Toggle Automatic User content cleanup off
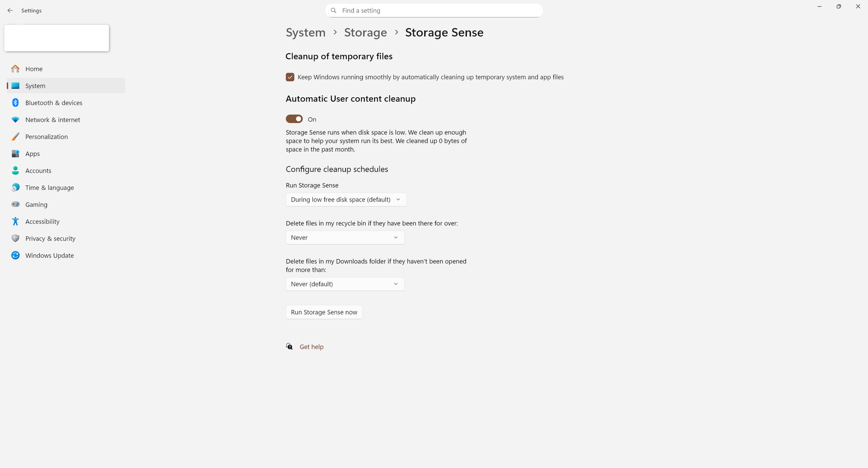 coord(294,118)
